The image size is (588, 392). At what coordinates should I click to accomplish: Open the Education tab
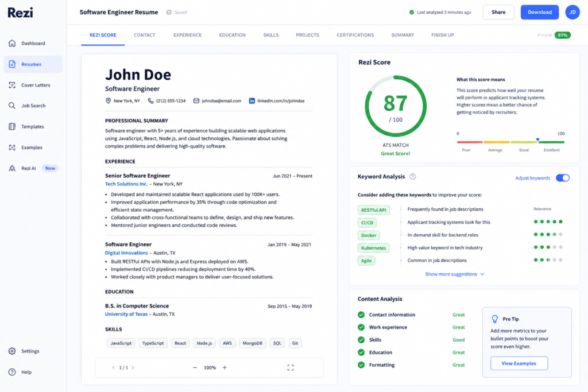[233, 35]
